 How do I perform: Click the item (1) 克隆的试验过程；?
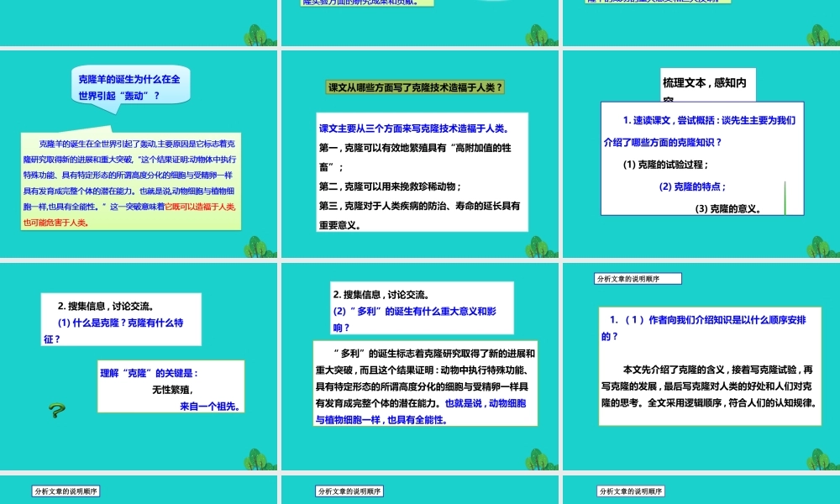665,165
